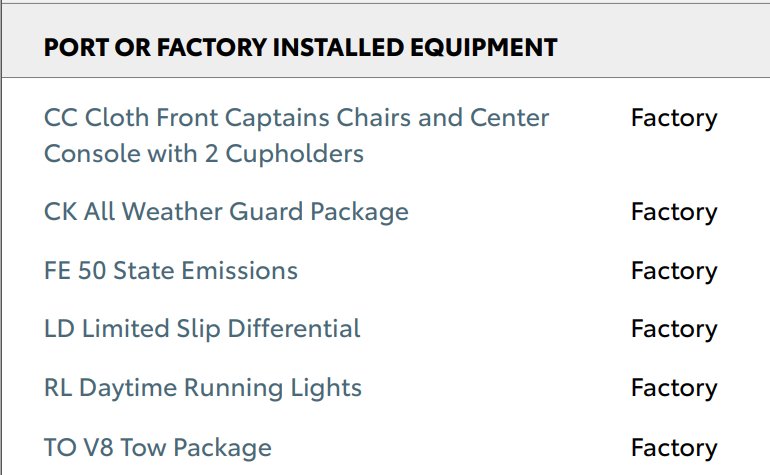View the RL Daytime Running Lights item
Screen dimensions: 770x475
point(202,388)
